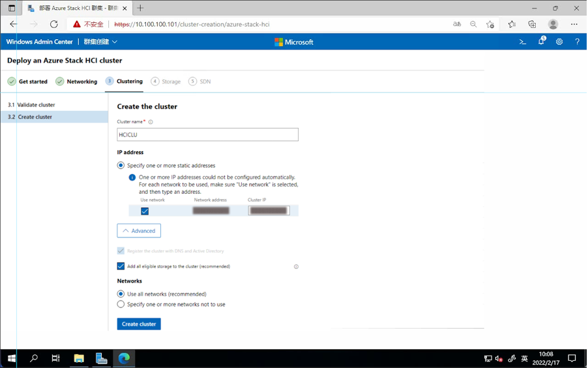Image resolution: width=588 pixels, height=368 pixels.
Task: Click the browser address bar URL
Action: click(x=192, y=24)
